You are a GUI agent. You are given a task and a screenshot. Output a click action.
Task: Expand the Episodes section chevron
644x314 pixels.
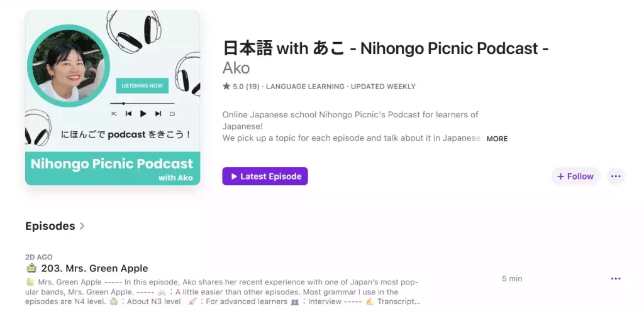tap(82, 226)
